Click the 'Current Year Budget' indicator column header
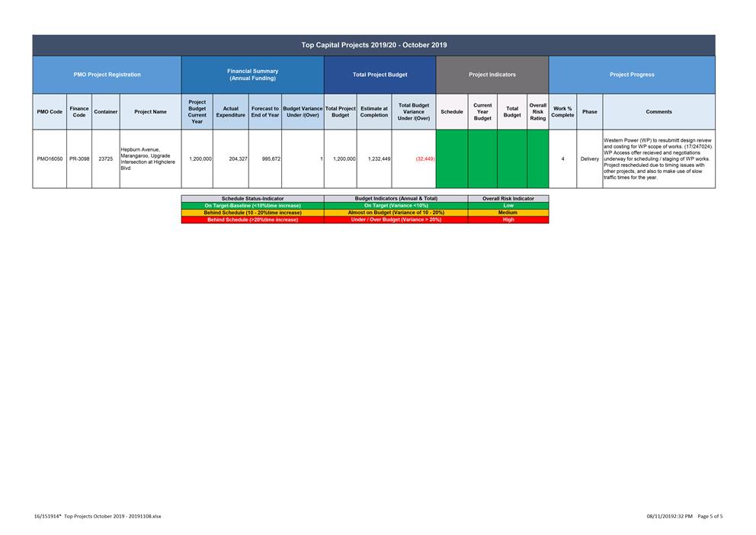 pyautogui.click(x=482, y=112)
